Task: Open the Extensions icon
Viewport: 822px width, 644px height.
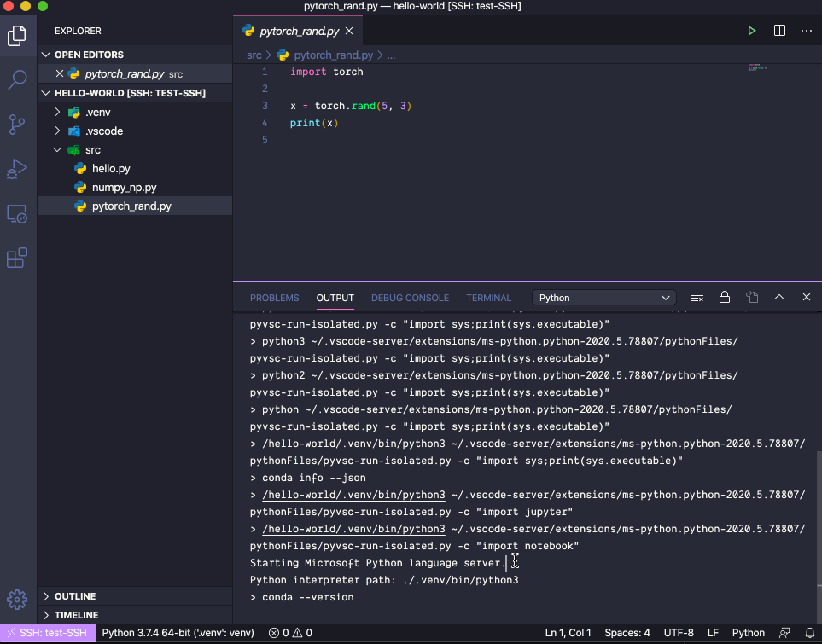Action: (x=18, y=258)
